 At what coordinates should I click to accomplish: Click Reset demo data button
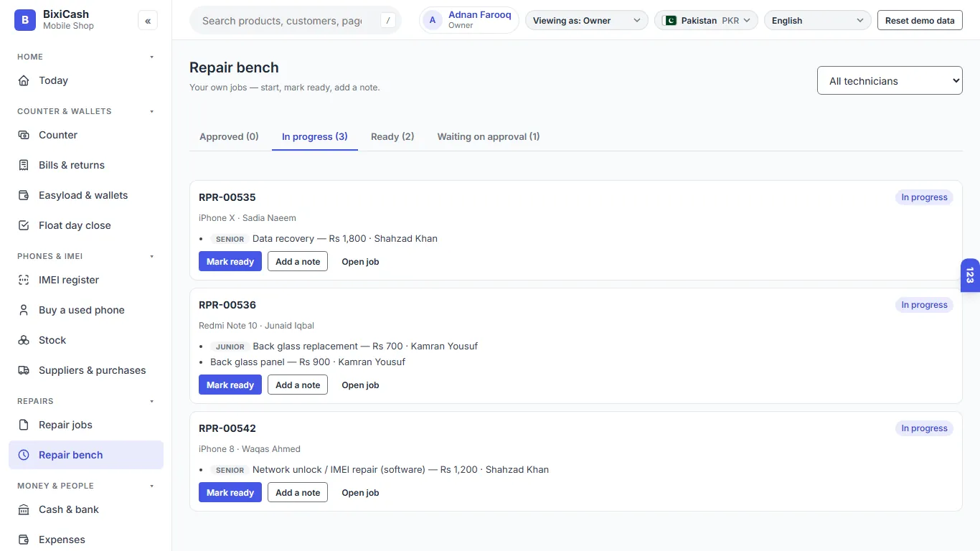(x=920, y=20)
